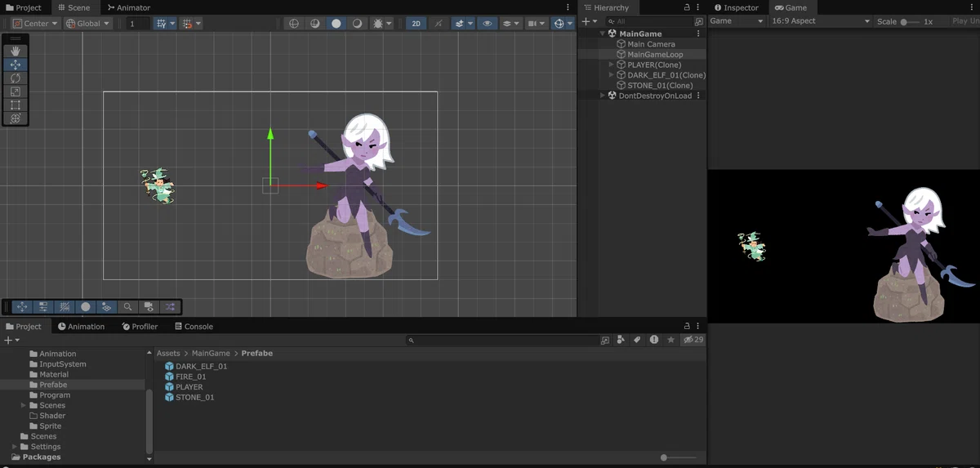
Task: Click the Project panel search field
Action: pyautogui.click(x=502, y=340)
